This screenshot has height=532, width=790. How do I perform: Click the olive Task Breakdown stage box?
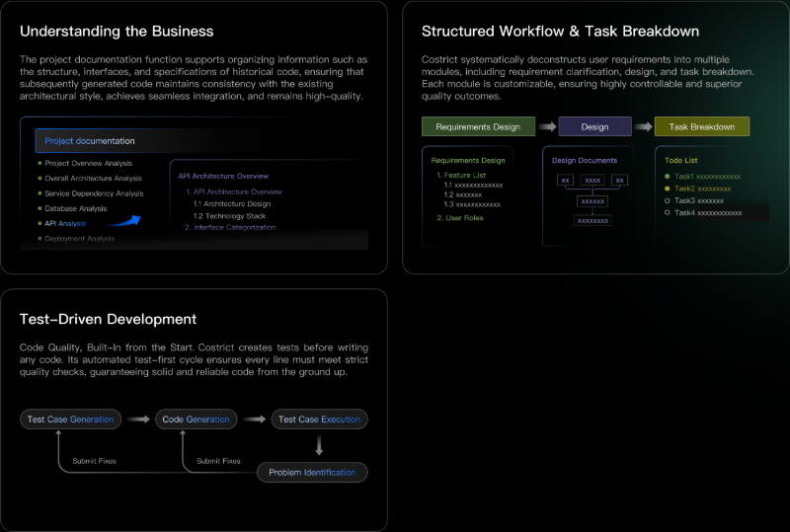pos(702,126)
